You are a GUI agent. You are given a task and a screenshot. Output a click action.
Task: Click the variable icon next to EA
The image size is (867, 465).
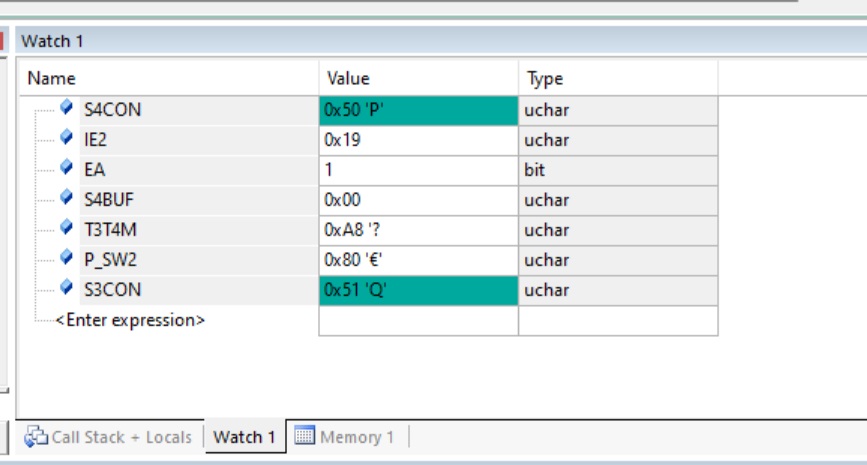67,168
